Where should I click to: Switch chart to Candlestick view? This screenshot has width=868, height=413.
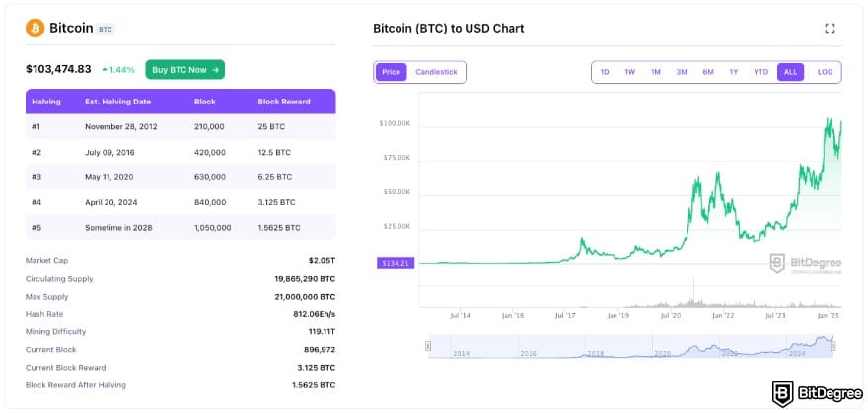coord(436,72)
